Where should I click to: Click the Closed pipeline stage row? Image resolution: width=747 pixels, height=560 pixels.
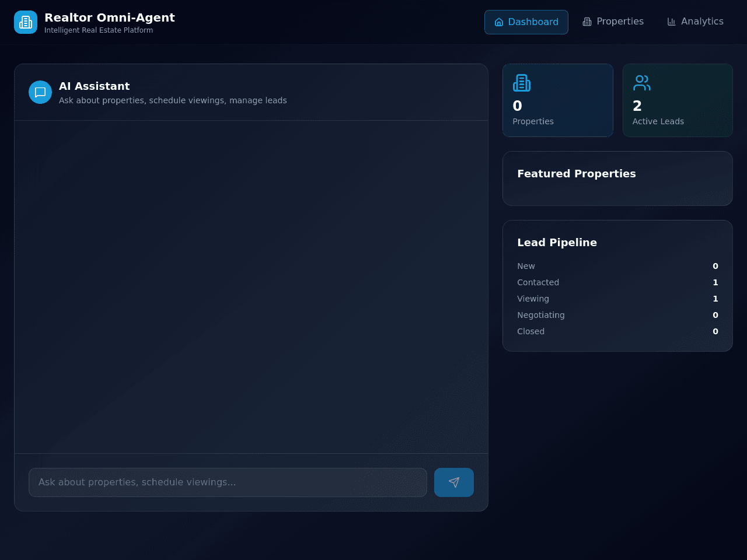tap(617, 331)
